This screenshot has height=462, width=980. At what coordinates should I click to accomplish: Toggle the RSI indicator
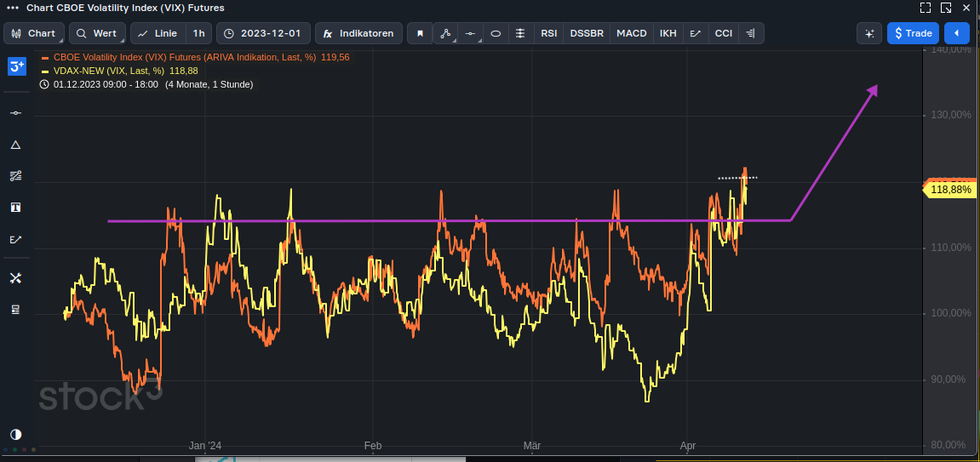pos(549,33)
